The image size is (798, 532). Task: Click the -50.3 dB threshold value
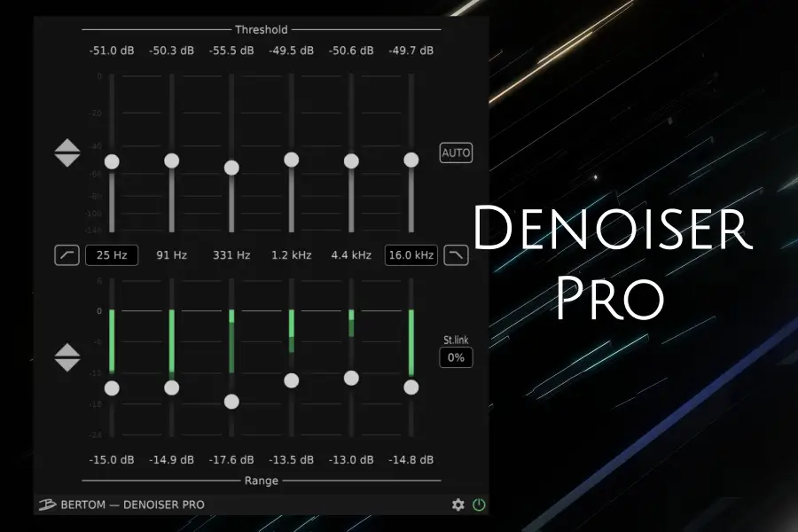pyautogui.click(x=171, y=51)
